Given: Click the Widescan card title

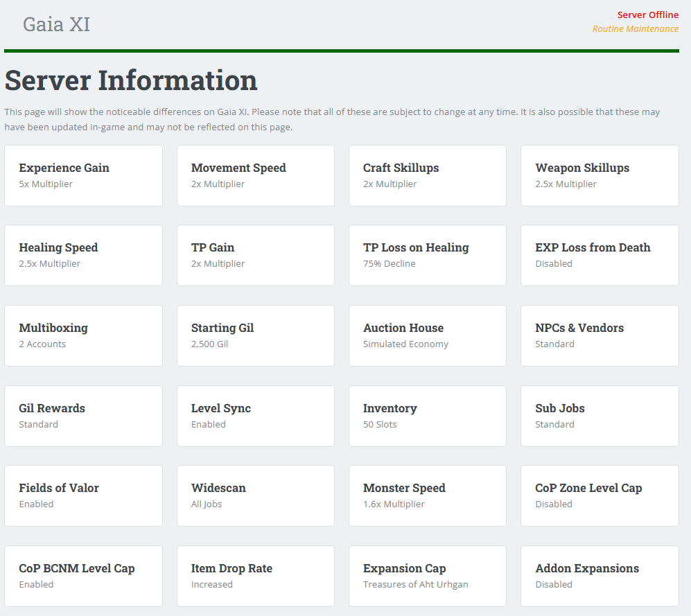Looking at the screenshot, I should point(218,488).
